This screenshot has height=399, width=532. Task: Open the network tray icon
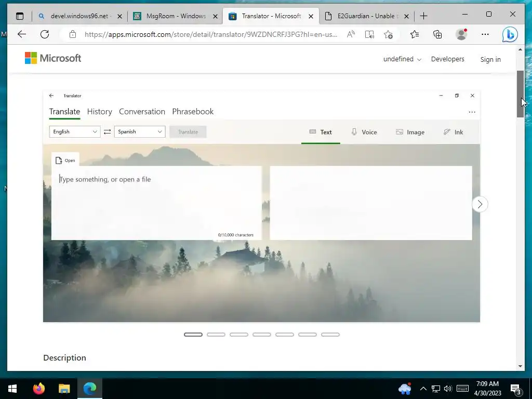436,389
